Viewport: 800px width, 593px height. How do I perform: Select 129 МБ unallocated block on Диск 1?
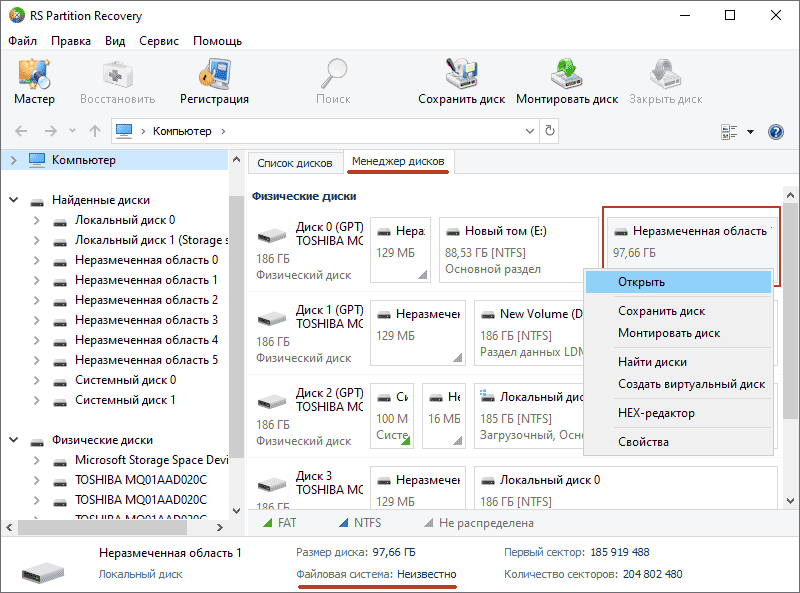[x=418, y=333]
